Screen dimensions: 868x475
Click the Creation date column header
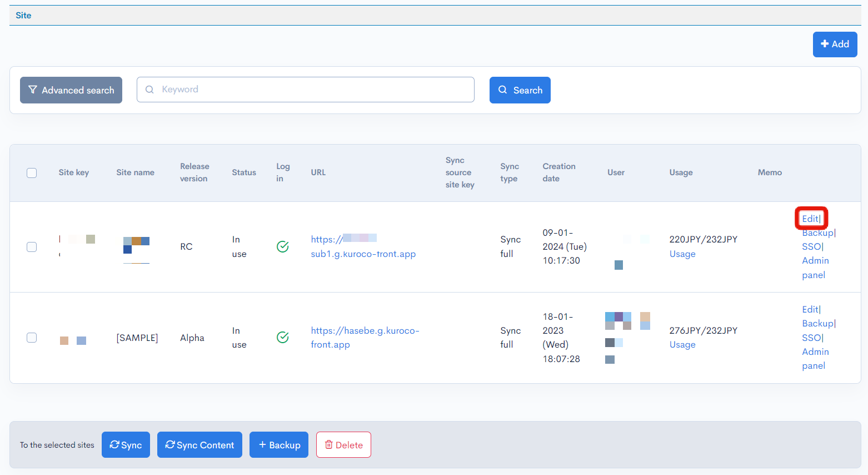[x=559, y=172]
